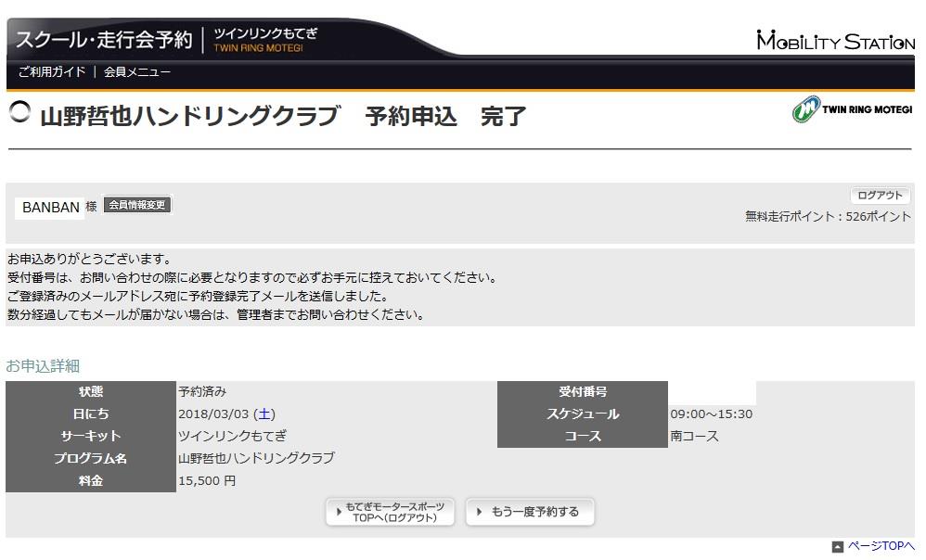926x560 pixels.
Task: Go to page top via ページTOPへ link
Action: pos(881,546)
